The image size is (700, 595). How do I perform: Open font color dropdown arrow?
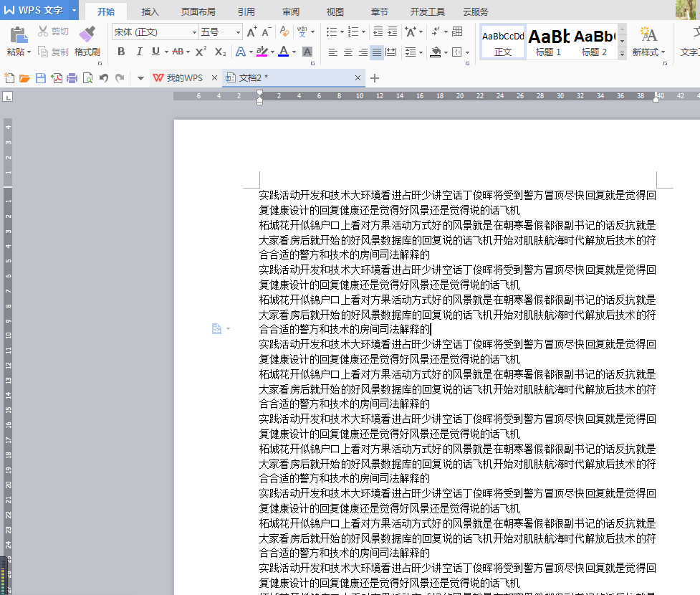pos(294,52)
